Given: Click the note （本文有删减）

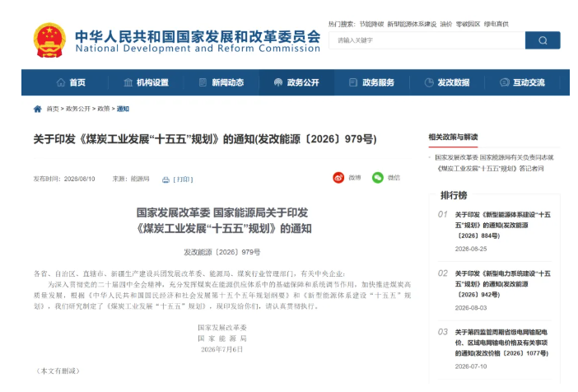Looking at the screenshot, I should pyautogui.click(x=58, y=371).
